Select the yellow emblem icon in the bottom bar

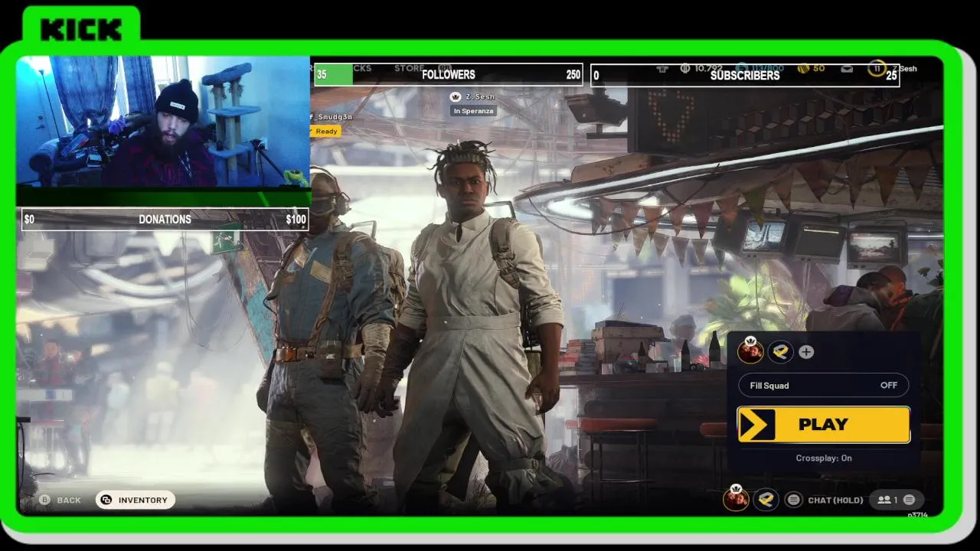(x=766, y=500)
